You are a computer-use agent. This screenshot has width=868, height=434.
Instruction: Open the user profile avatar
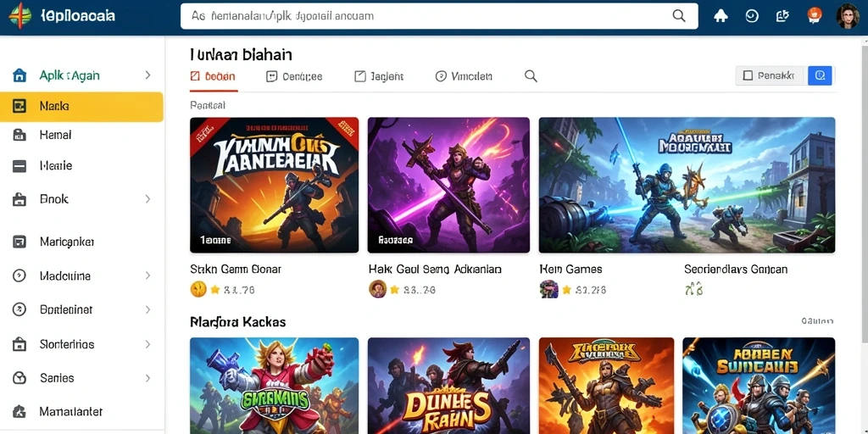tap(847, 16)
